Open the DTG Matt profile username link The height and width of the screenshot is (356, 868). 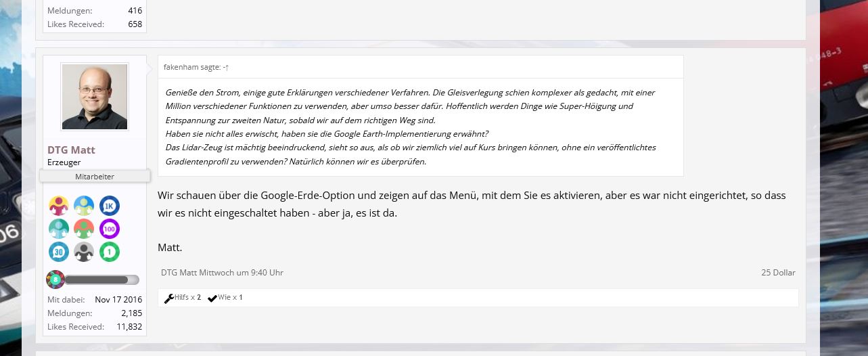click(71, 150)
